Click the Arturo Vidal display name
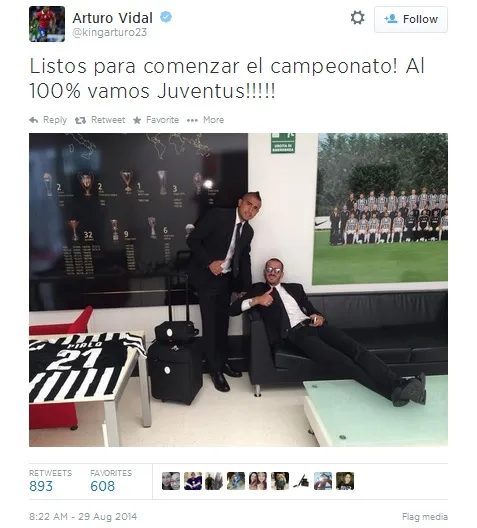The width and height of the screenshot is (477, 528). (x=112, y=18)
